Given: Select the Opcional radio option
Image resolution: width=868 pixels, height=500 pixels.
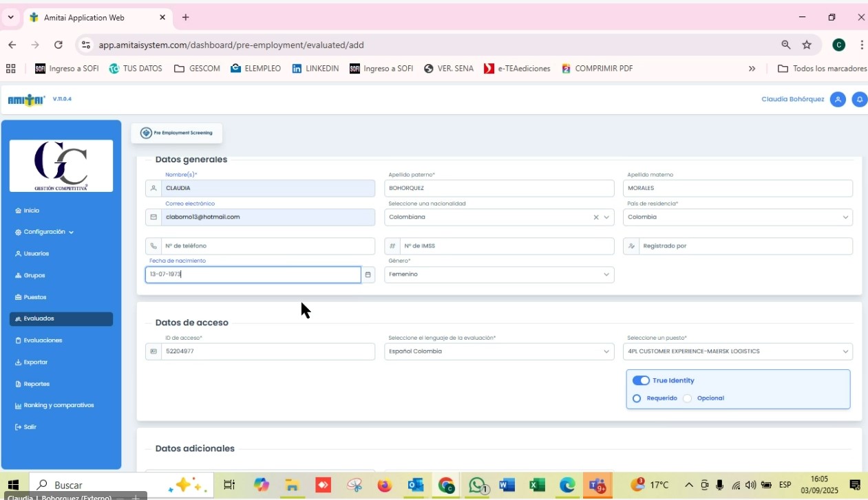Looking at the screenshot, I should (688, 398).
